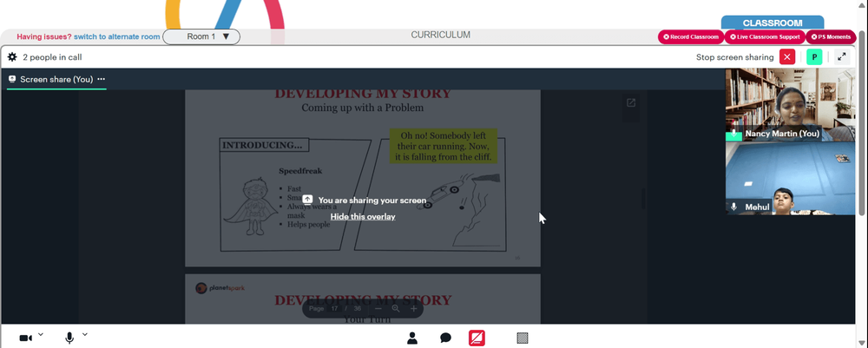Open call settings gear icon
This screenshot has width=868, height=348.
pos(12,57)
